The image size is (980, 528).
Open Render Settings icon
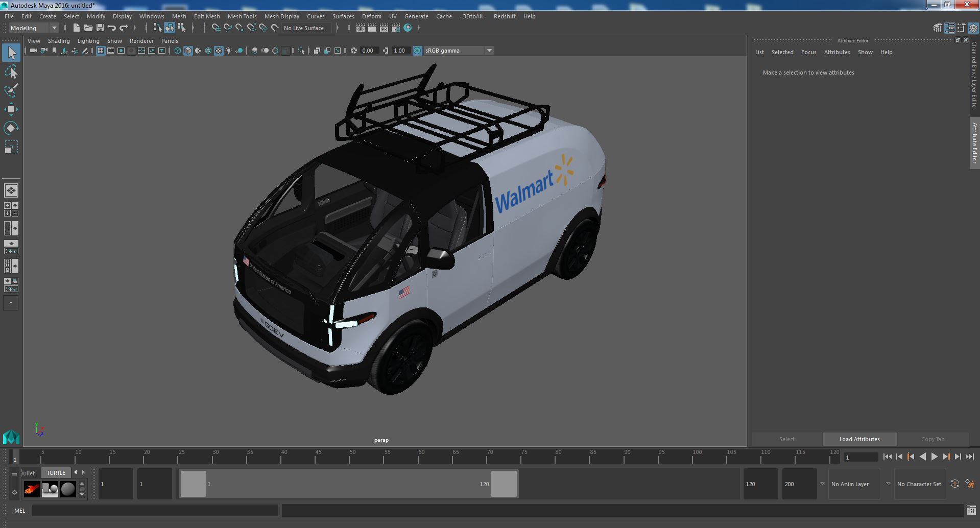click(396, 28)
